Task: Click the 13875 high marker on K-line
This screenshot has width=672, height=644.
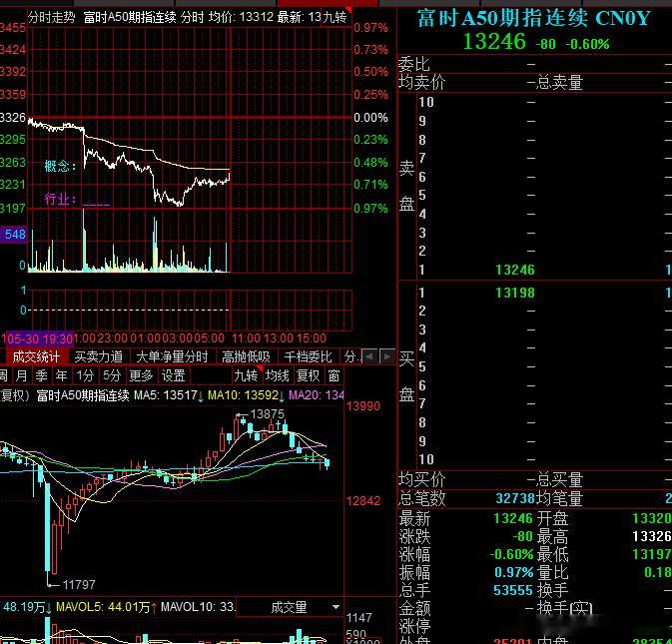Action: (x=267, y=414)
